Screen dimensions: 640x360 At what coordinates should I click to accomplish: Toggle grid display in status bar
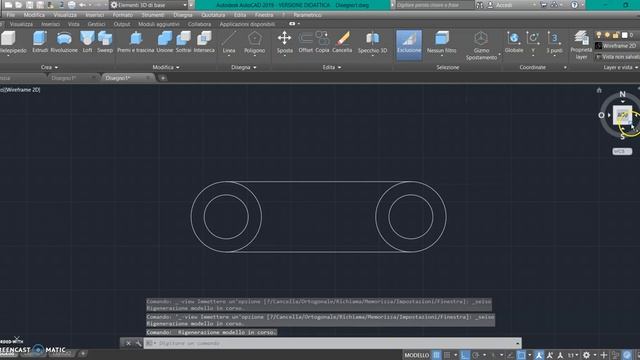click(436, 355)
